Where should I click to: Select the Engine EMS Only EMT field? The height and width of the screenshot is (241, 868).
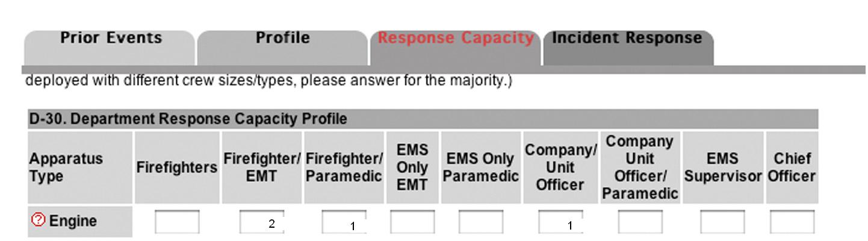tap(412, 222)
